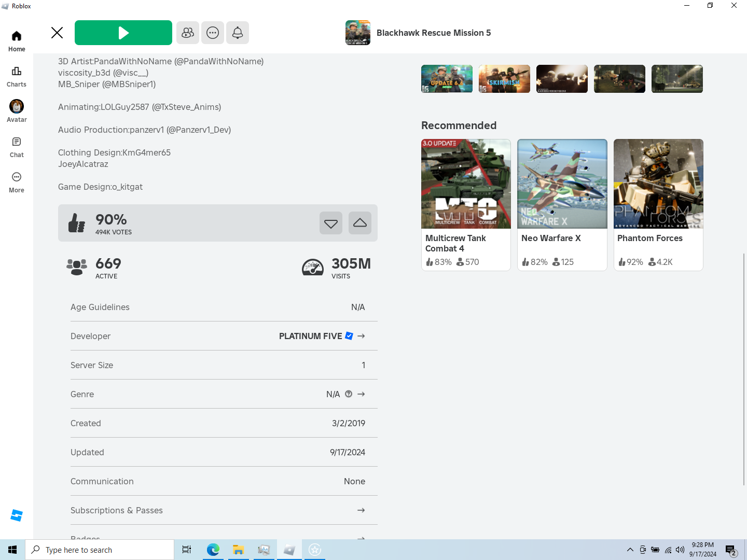View the fifth game screenshot thumbnail
The height and width of the screenshot is (560, 747).
click(677, 79)
